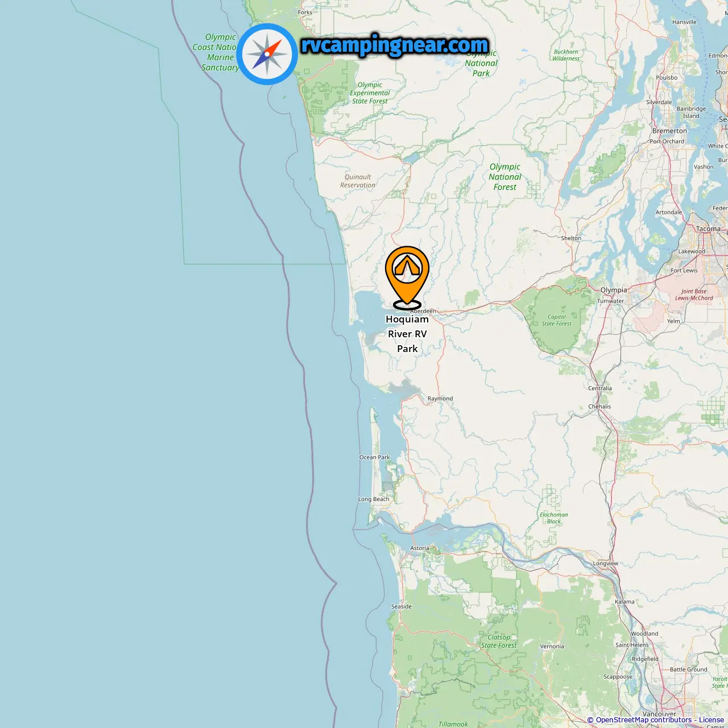728x728 pixels.
Task: Click the blue compass logo icon
Action: (267, 54)
